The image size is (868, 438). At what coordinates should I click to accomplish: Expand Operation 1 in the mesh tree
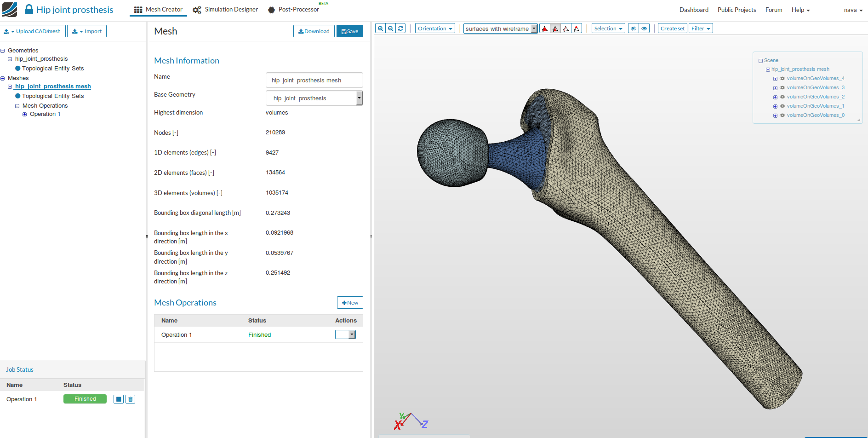coord(25,114)
